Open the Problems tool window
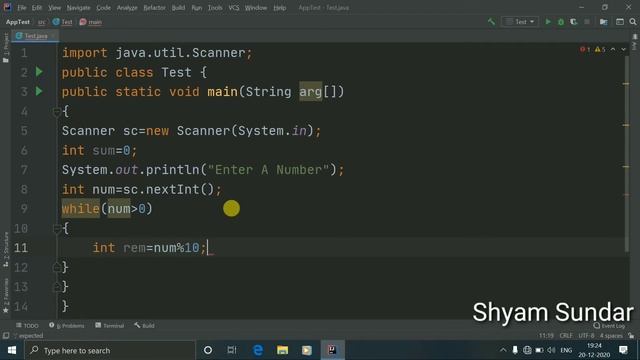Viewport: 640px width, 360px height. click(x=67, y=326)
